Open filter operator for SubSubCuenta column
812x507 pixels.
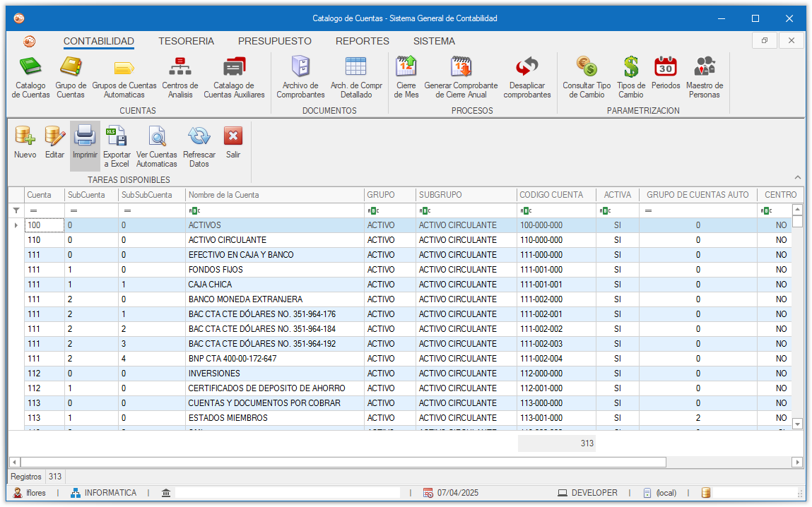[127, 210]
